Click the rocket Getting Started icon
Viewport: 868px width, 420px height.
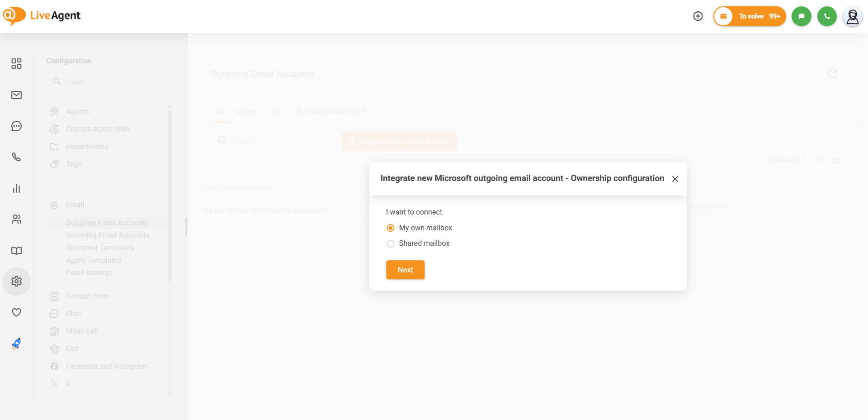tap(16, 344)
